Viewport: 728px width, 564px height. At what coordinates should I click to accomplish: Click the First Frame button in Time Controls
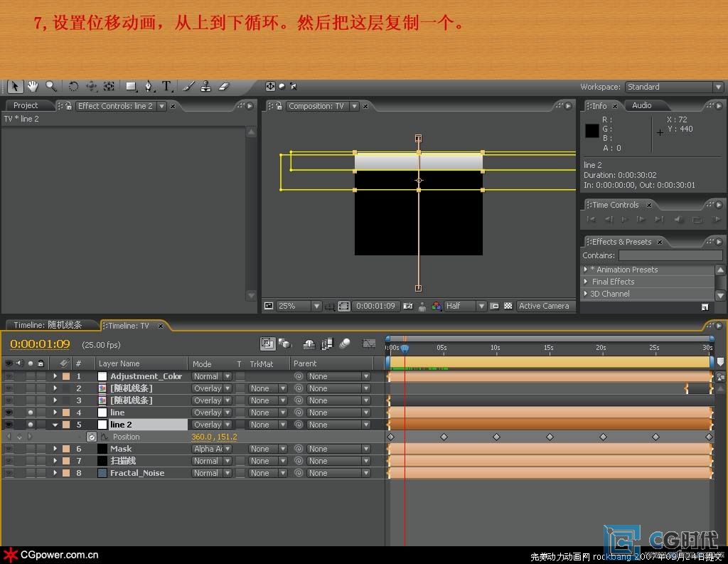591,219
